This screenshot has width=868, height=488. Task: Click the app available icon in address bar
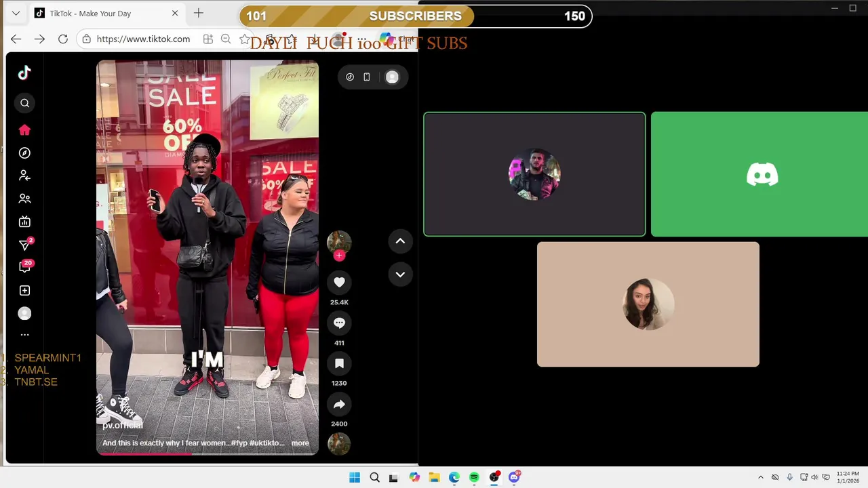click(208, 39)
